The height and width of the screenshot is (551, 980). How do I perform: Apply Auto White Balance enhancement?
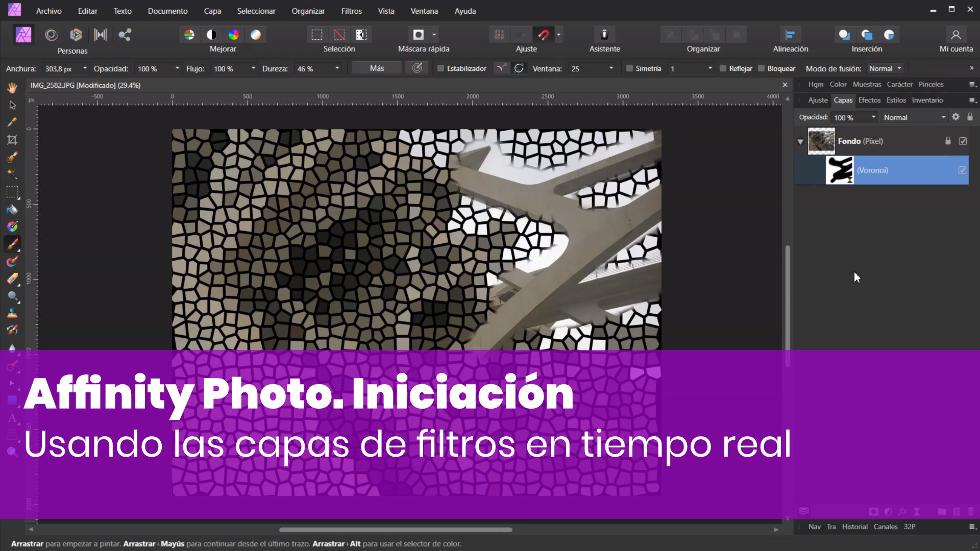(x=256, y=35)
